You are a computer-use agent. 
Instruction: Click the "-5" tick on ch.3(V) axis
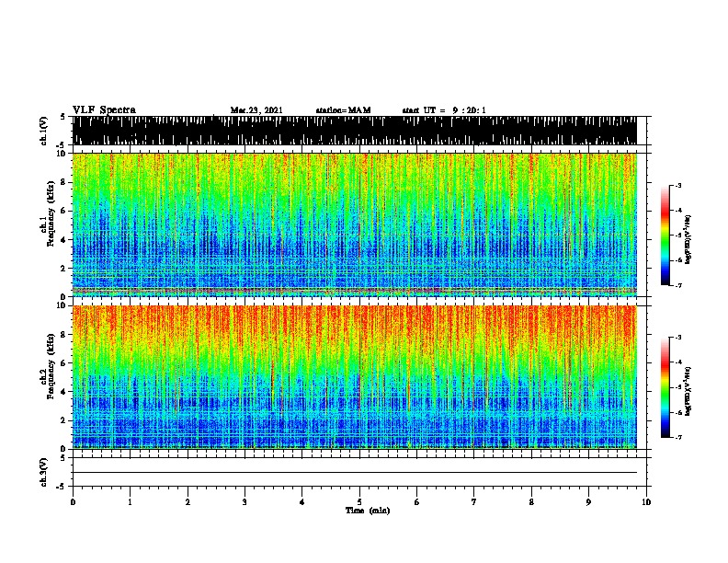coord(61,487)
